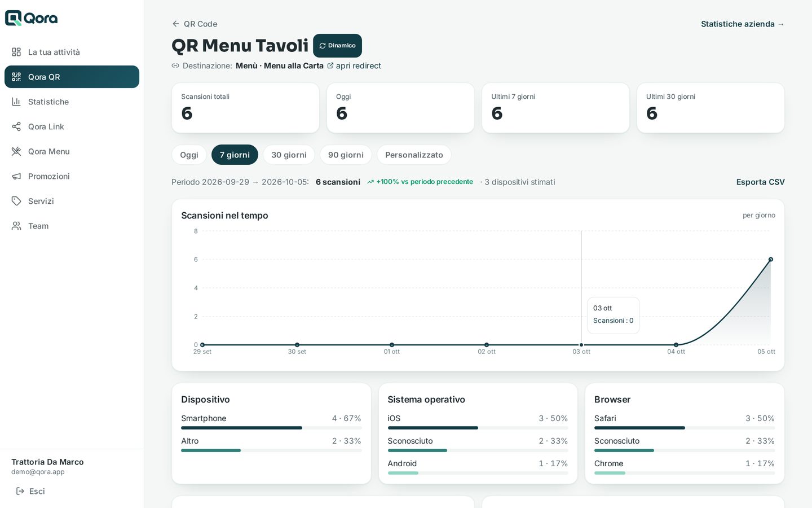This screenshot has height=508, width=812.
Task: Click the Smartphone percentage bar
Action: tap(271, 428)
